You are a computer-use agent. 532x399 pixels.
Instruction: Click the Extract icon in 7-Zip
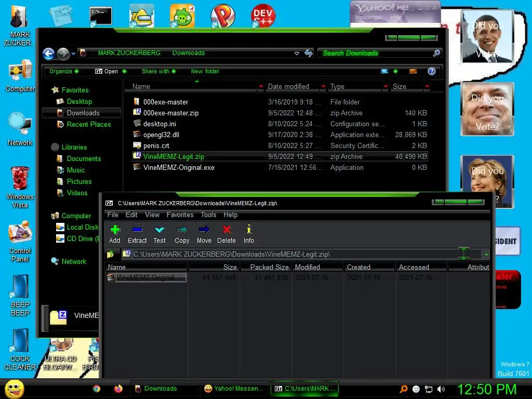click(x=137, y=234)
